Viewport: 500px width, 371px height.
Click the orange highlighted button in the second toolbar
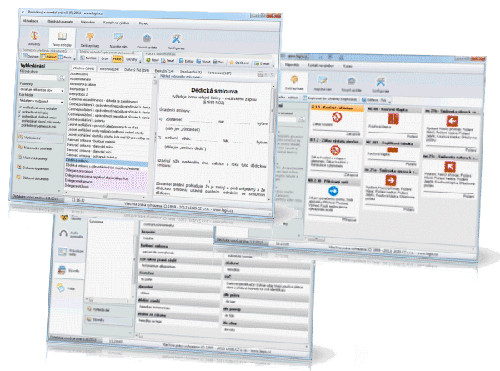(x=117, y=59)
